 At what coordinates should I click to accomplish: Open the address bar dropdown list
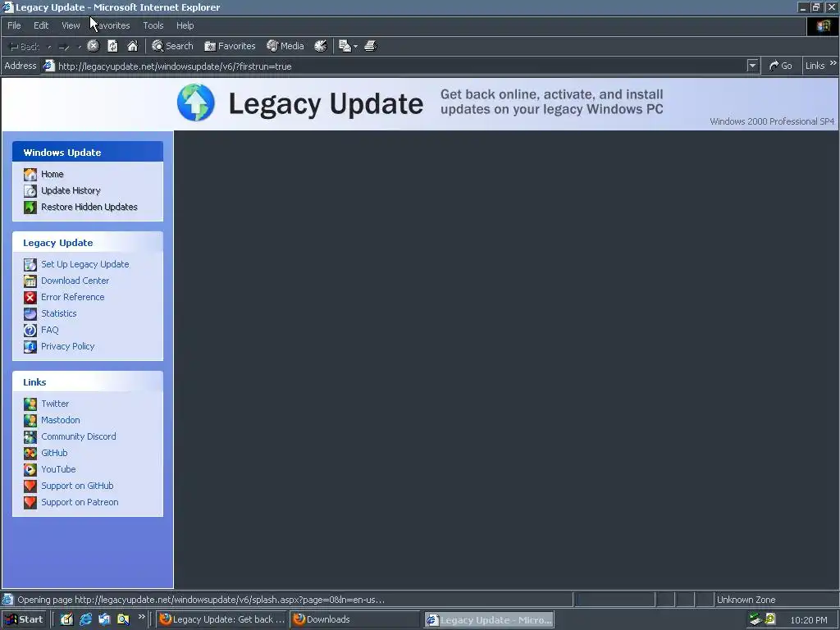pyautogui.click(x=753, y=66)
